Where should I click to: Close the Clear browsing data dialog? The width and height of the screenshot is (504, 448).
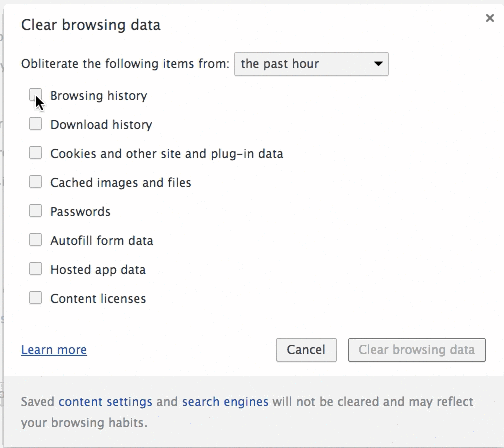click(x=489, y=18)
